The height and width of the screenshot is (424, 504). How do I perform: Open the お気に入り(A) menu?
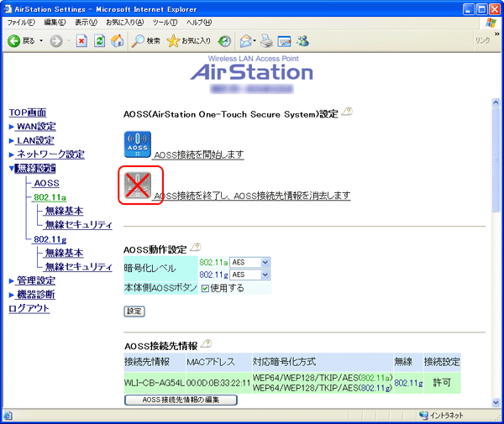[x=124, y=23]
